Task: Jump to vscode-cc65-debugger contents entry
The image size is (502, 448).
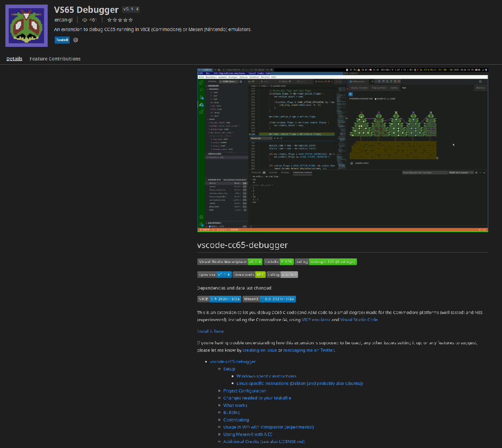Action: click(233, 362)
